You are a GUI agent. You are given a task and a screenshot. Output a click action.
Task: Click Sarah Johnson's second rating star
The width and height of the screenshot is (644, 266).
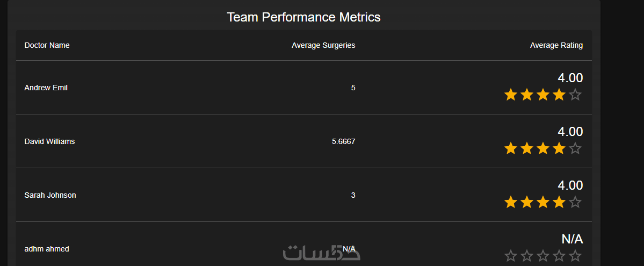tap(527, 203)
